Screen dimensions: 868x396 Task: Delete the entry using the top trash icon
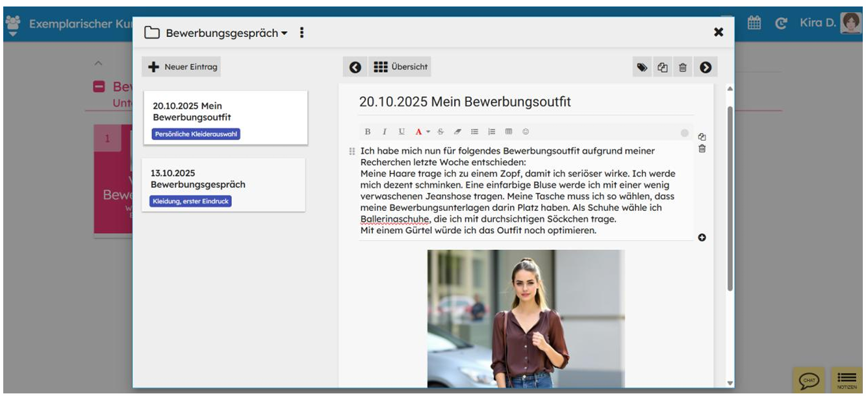click(682, 67)
